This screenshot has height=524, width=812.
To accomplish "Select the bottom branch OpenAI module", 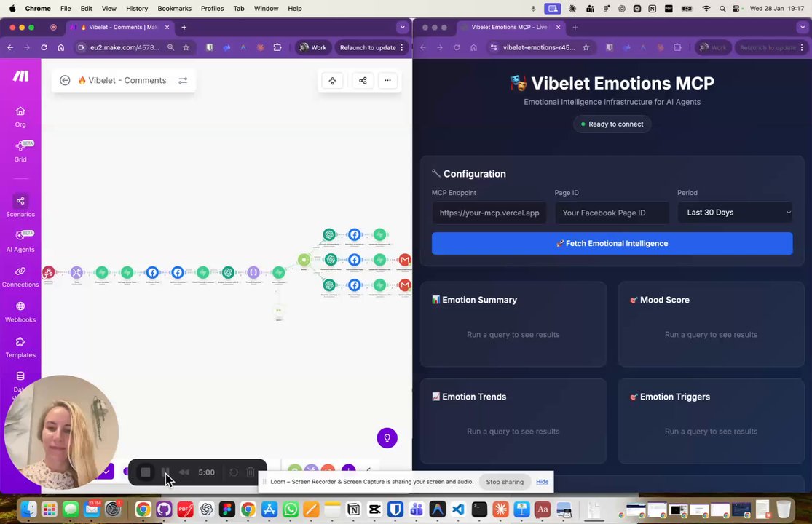I will 329,285.
